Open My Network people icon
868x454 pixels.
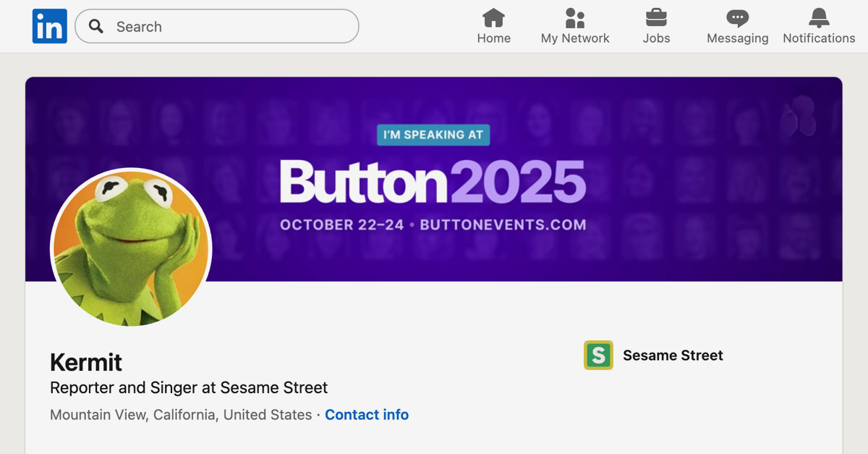(575, 17)
